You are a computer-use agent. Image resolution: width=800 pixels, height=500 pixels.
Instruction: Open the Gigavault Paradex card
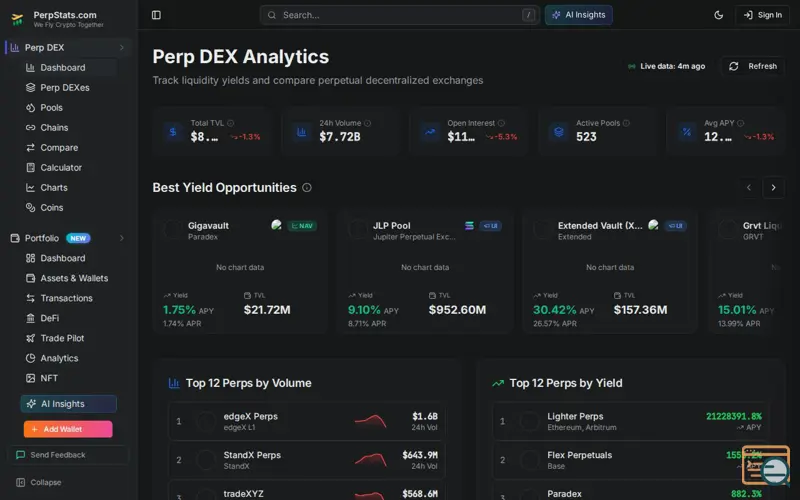click(x=240, y=272)
